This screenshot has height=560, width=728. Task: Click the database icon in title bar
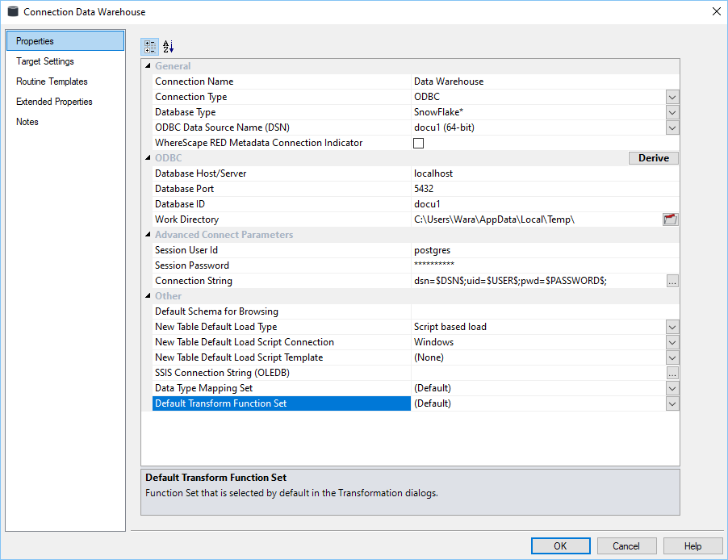pos(11,12)
